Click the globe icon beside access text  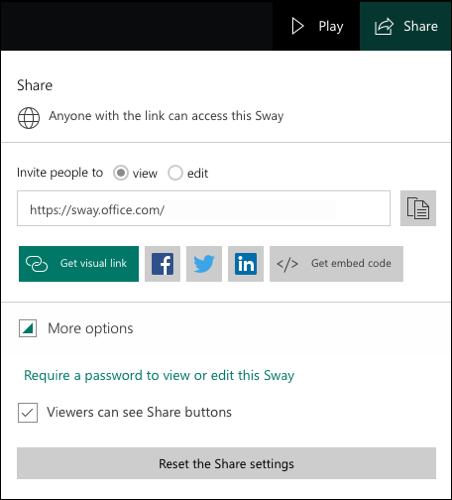(x=29, y=118)
